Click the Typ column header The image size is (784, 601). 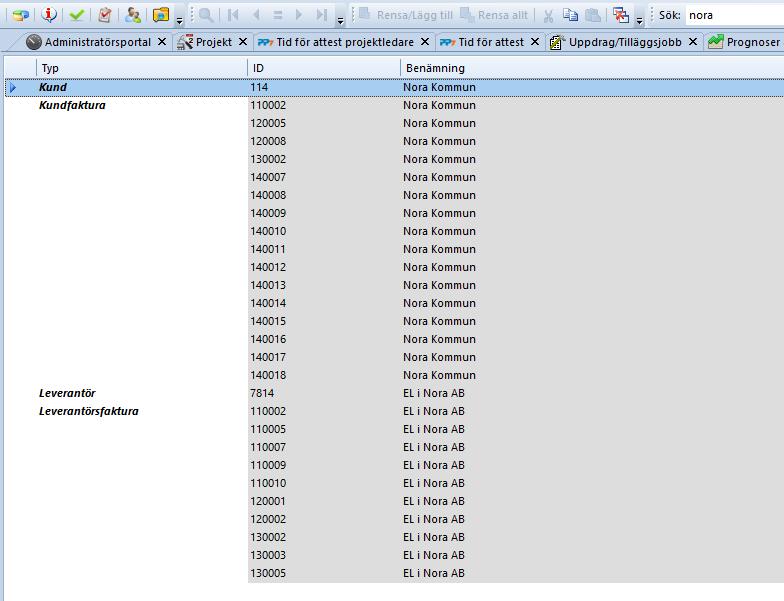[142, 68]
